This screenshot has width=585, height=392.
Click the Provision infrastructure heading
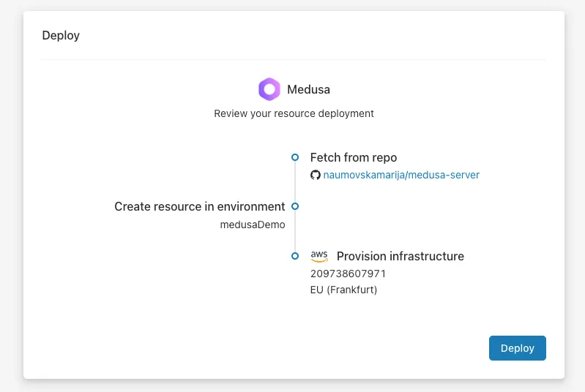point(400,256)
